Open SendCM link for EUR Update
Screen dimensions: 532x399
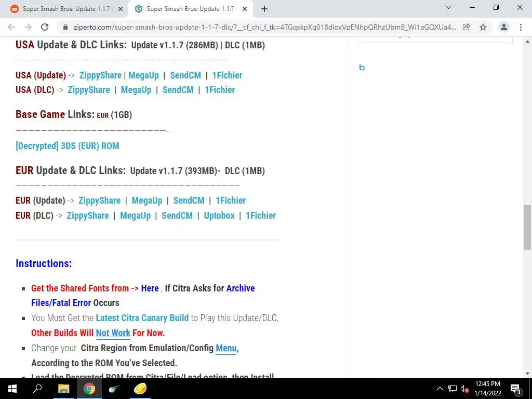click(x=189, y=201)
